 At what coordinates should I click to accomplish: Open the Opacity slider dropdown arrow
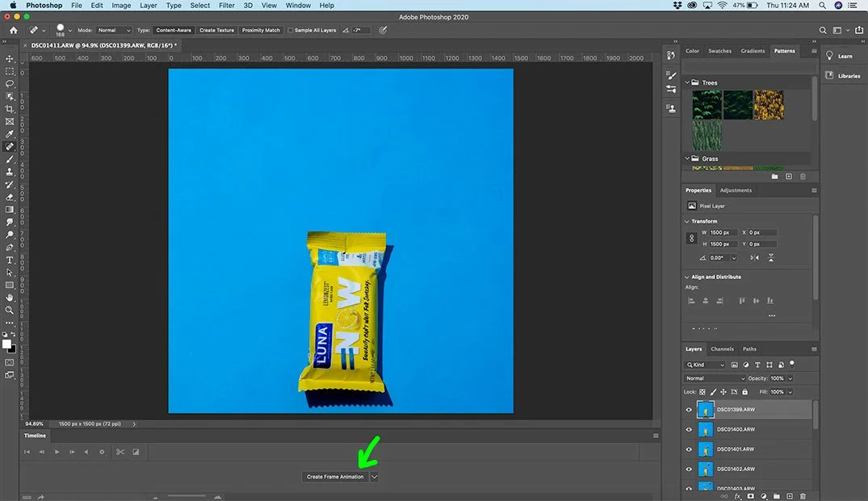pyautogui.click(x=790, y=378)
